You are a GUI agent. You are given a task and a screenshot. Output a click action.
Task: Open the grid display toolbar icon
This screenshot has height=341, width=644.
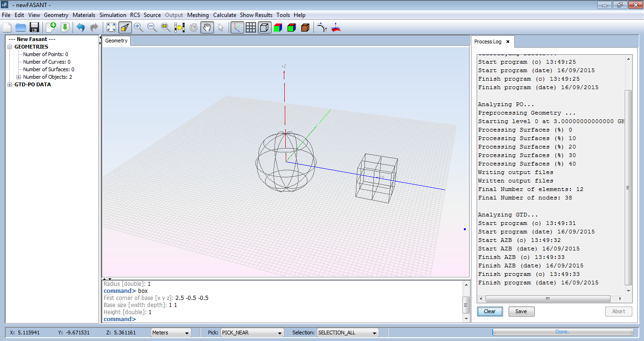(250, 27)
